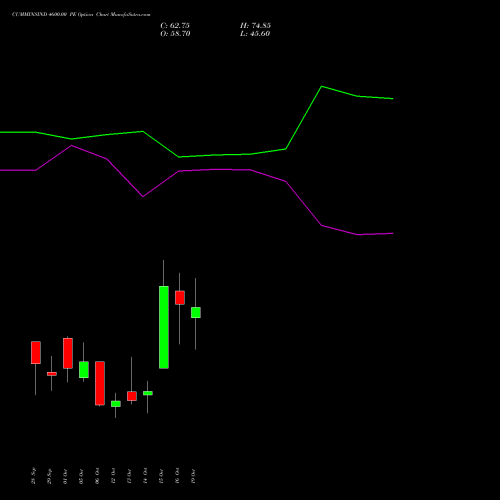Screen dimensions: 500x500
Task: Select the last green candlestick above 19 Oct
Action: (x=196, y=312)
